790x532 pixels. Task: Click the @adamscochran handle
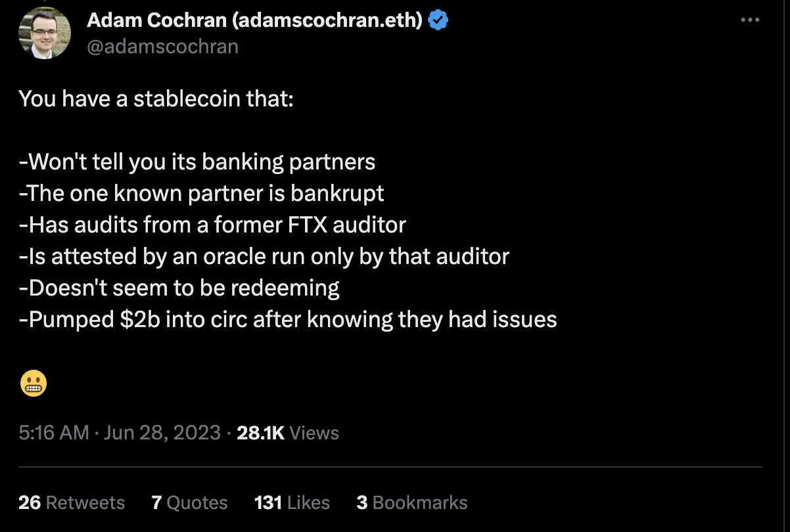pos(162,47)
